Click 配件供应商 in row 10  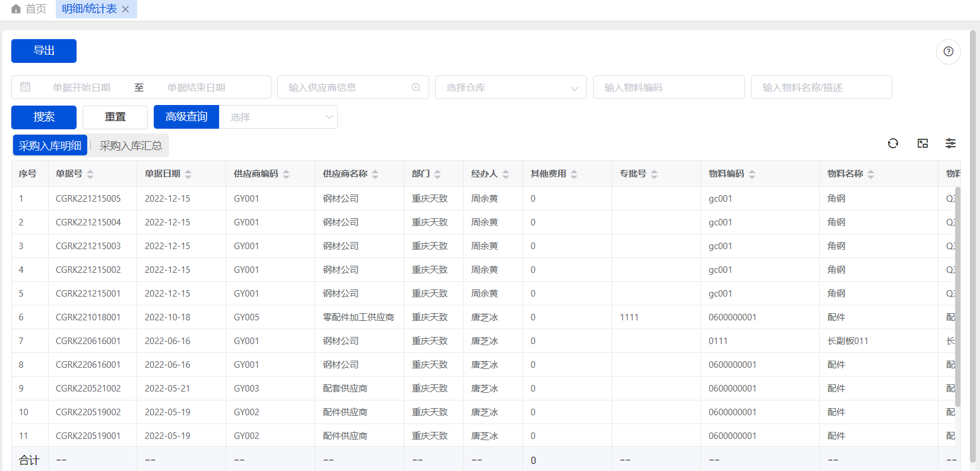(345, 412)
